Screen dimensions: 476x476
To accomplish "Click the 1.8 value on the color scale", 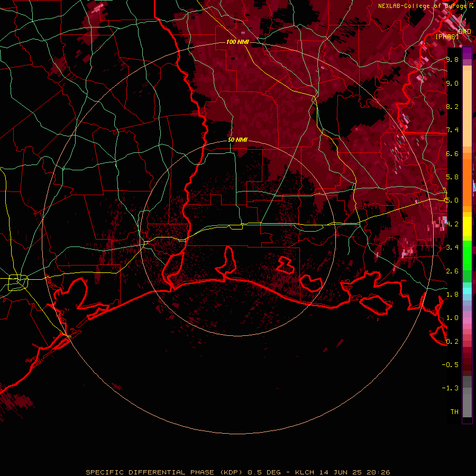I will point(452,295).
